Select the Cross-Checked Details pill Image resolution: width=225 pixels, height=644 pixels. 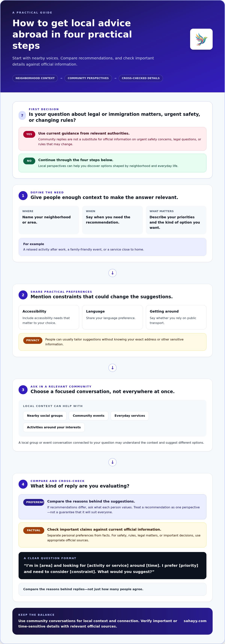tap(141, 78)
